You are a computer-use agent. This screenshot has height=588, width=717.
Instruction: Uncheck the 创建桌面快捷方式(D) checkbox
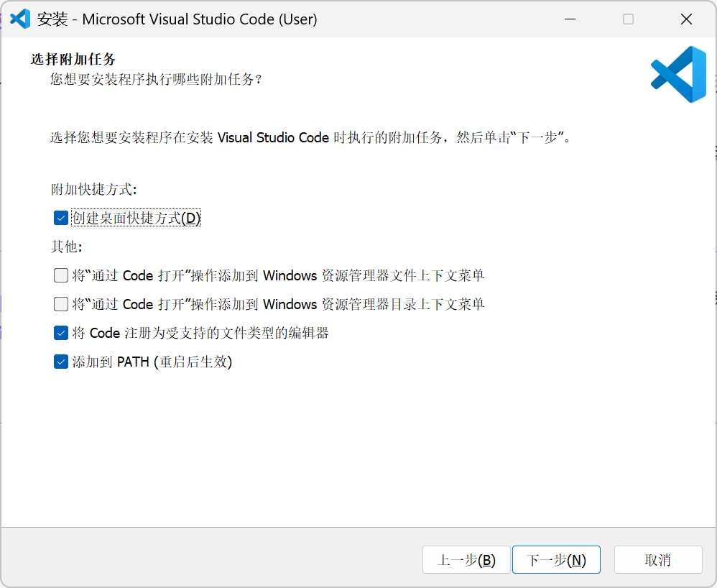[61, 218]
